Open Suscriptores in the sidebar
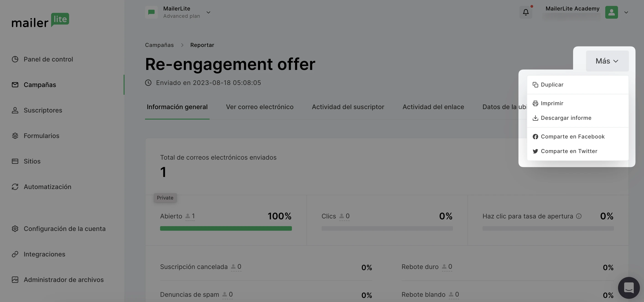Viewport: 644px width, 302px height. pos(43,110)
